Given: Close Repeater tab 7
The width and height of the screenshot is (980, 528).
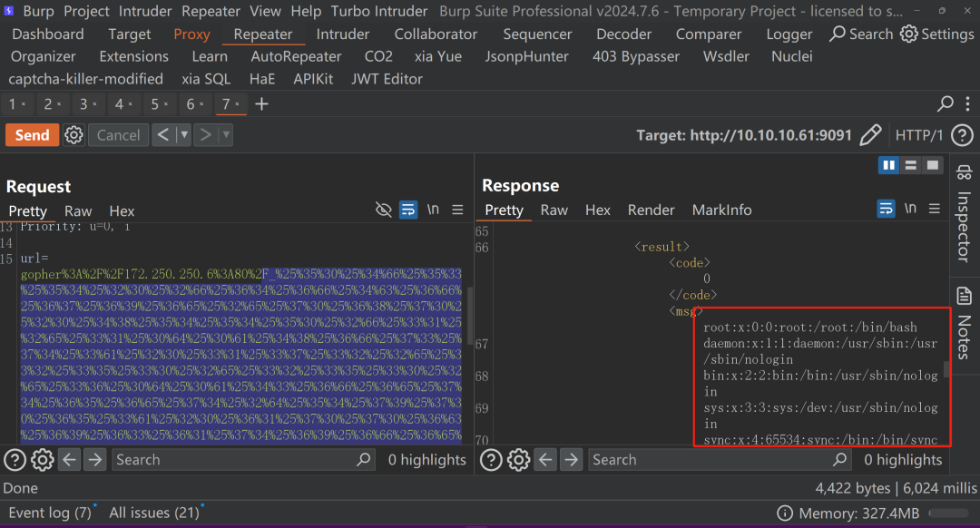Looking at the screenshot, I should (238, 104).
